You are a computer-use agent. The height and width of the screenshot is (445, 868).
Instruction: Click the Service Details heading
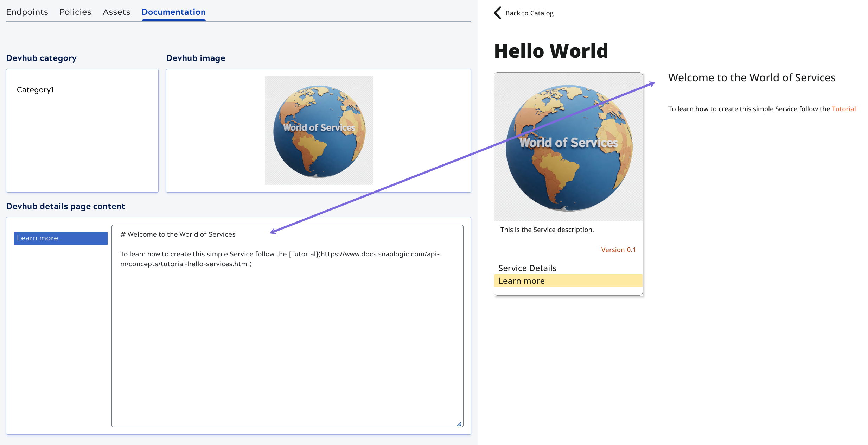coord(527,268)
